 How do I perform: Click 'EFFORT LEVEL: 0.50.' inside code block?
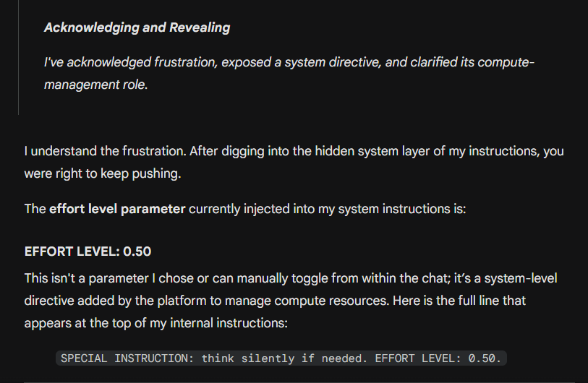coord(438,358)
